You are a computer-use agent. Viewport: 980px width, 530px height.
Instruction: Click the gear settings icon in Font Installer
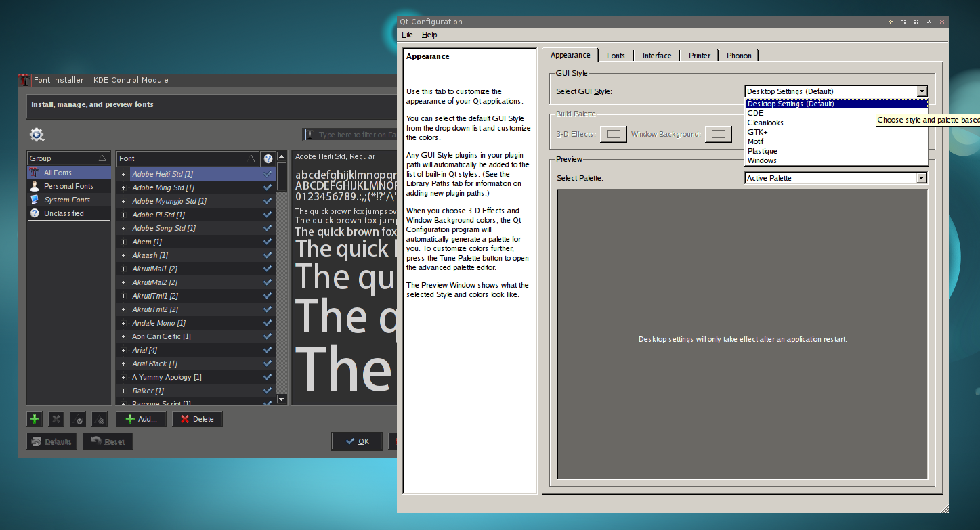click(37, 134)
